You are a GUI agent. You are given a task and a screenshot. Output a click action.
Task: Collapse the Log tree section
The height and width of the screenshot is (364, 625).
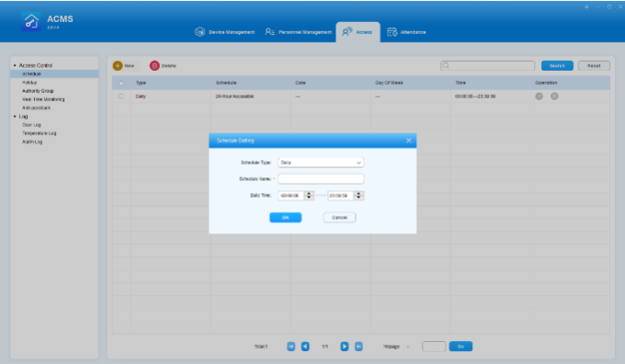coord(15,117)
